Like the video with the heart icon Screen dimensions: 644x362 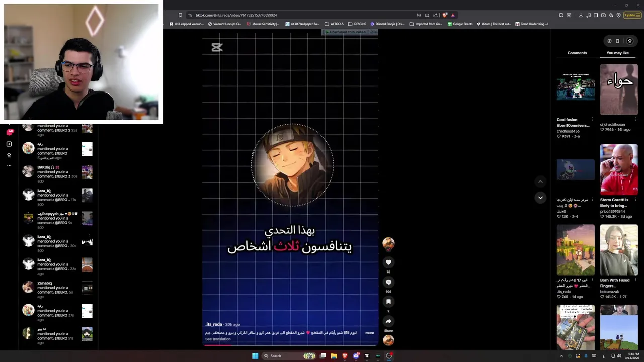(388, 262)
